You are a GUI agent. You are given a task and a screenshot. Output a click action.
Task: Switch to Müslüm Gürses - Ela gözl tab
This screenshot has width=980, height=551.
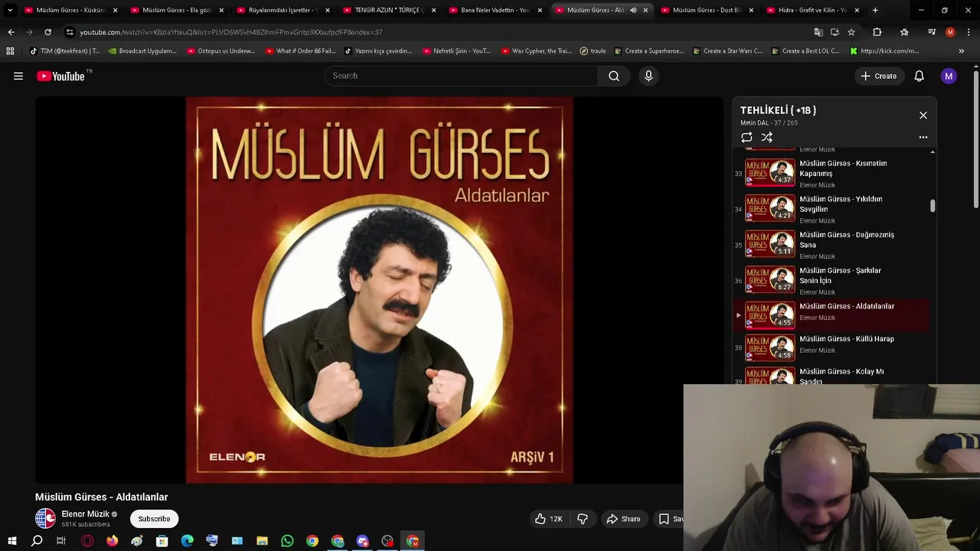176,10
